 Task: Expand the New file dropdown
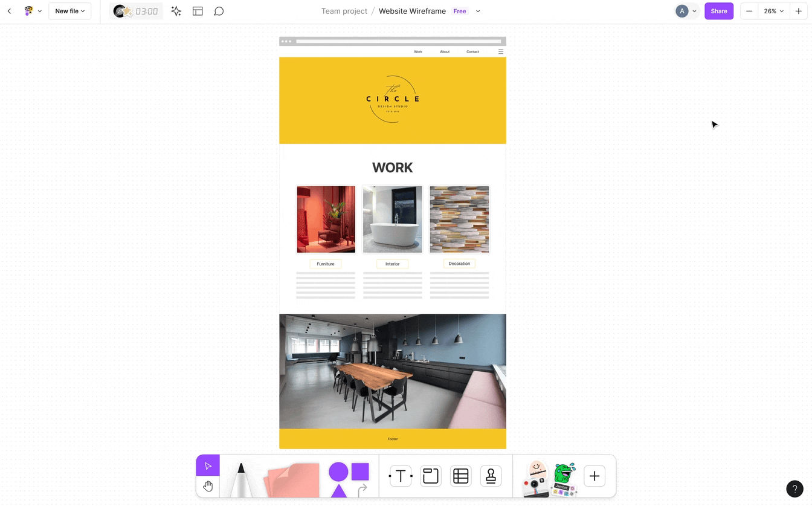[x=69, y=11]
